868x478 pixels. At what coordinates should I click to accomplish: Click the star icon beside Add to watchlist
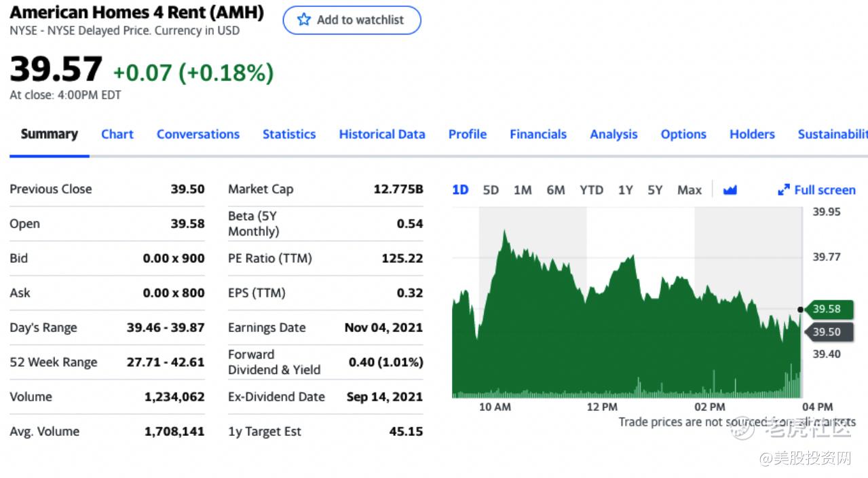pyautogui.click(x=303, y=20)
